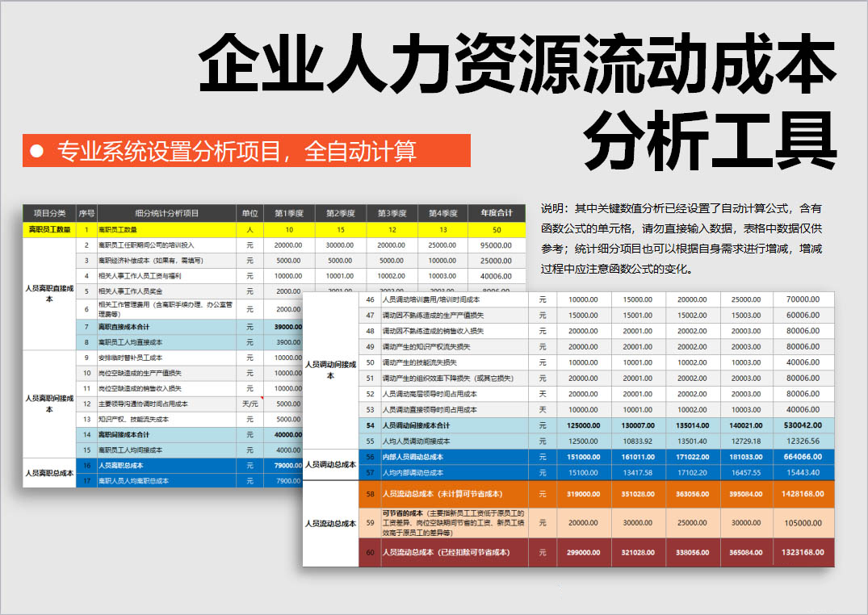Click the 人员离职间接成本 category cell
The height and width of the screenshot is (615, 868).
click(x=49, y=404)
